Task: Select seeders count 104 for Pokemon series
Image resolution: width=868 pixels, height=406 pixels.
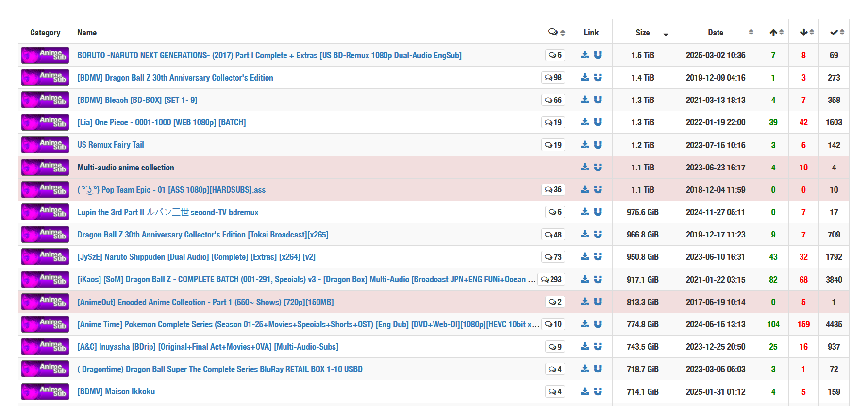Action: pos(773,324)
